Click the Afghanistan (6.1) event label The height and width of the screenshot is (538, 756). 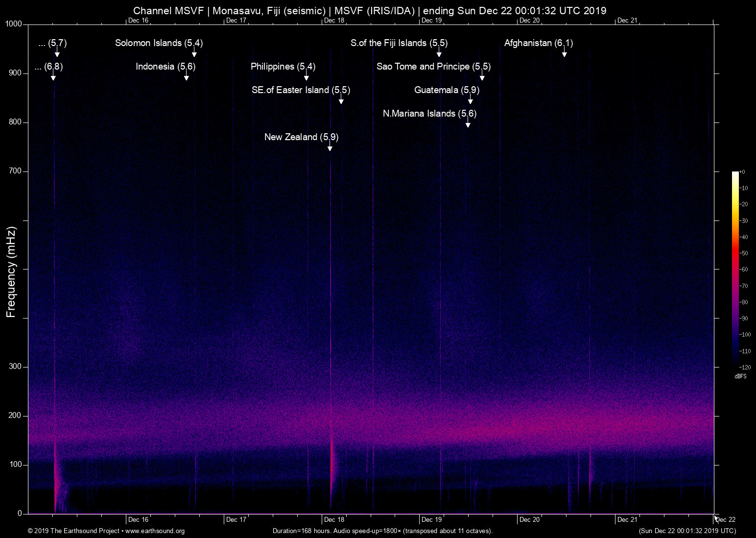coord(539,43)
